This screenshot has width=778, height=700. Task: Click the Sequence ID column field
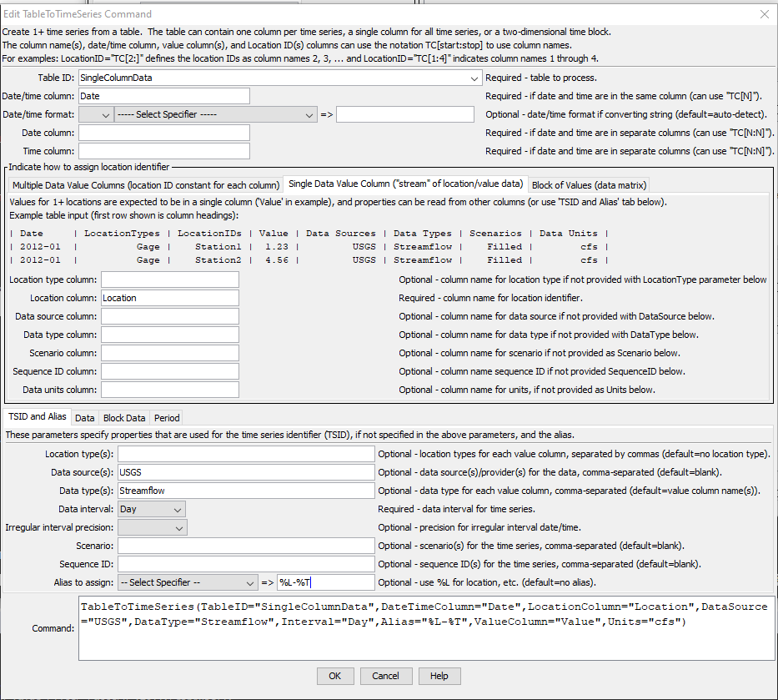click(x=170, y=372)
